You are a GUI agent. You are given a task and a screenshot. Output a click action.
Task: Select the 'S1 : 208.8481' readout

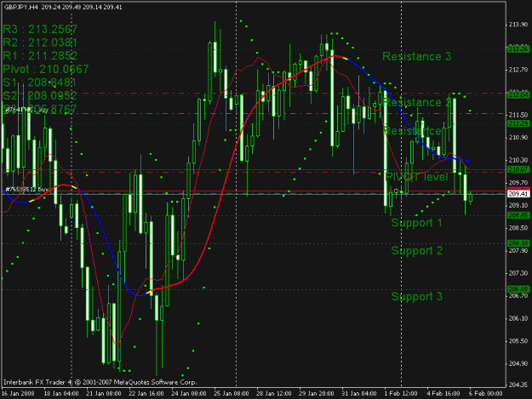tap(40, 83)
